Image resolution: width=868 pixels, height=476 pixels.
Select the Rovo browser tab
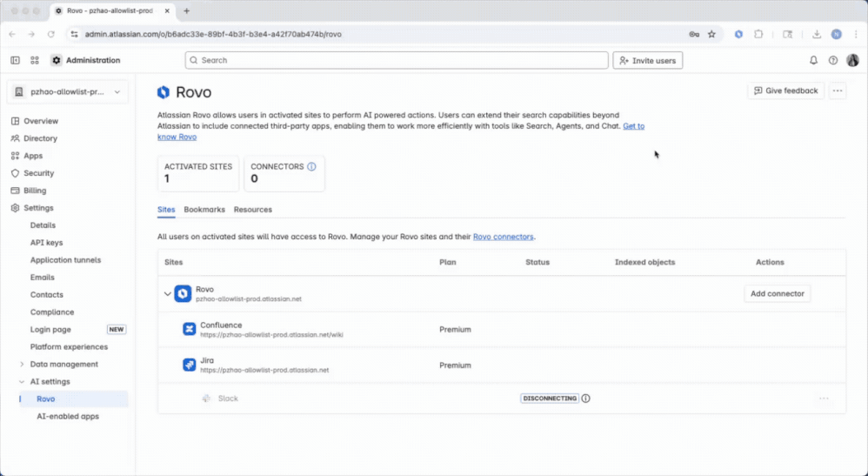(x=110, y=11)
